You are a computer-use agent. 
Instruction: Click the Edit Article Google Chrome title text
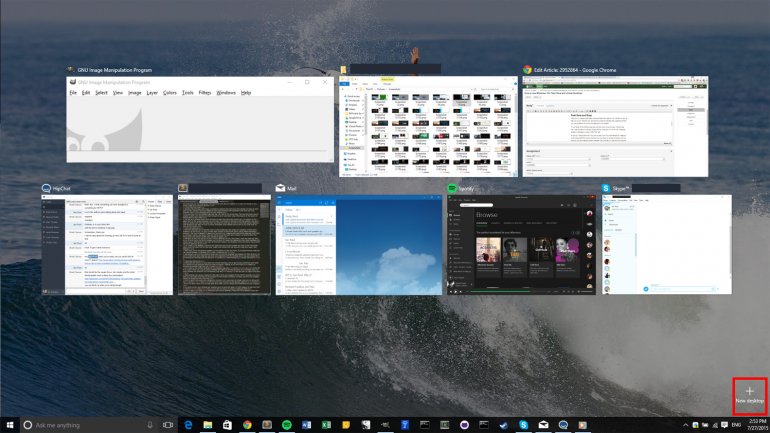tap(575, 70)
